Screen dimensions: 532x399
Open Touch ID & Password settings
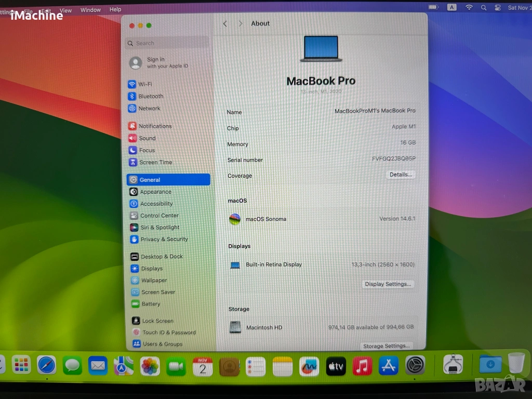(x=169, y=332)
